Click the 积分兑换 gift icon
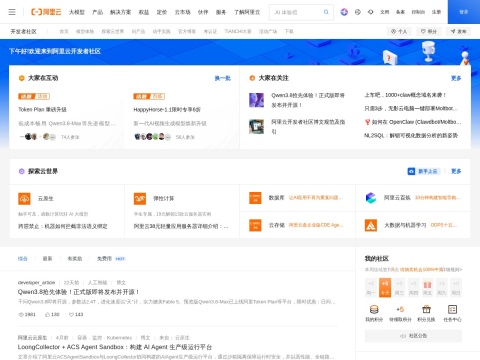 tap(426, 309)
